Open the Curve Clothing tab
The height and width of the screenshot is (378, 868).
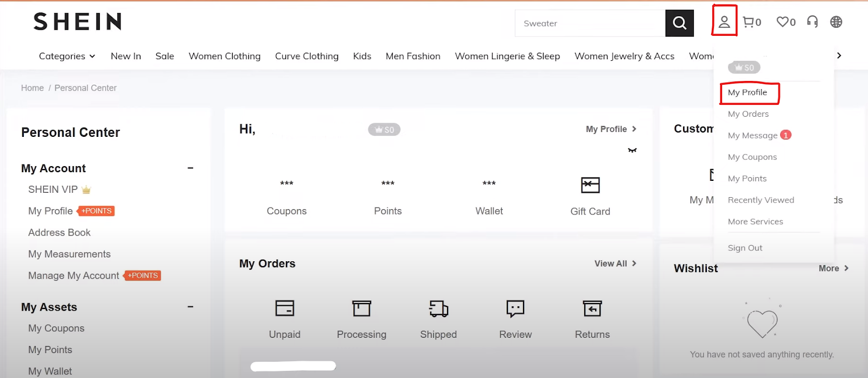click(307, 56)
